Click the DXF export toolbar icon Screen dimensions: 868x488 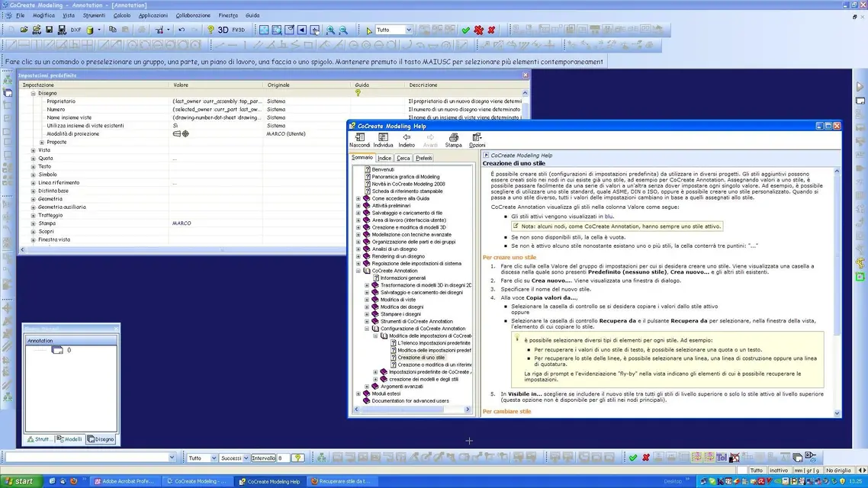click(x=76, y=30)
